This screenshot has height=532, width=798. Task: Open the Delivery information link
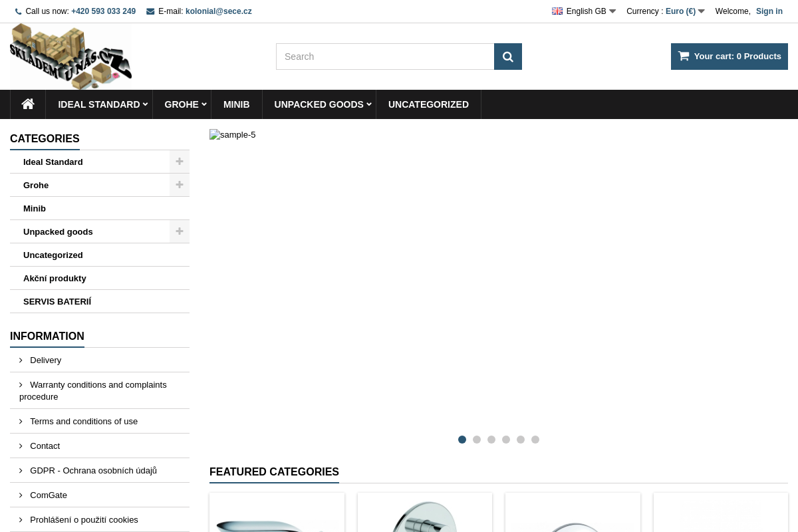point(45,360)
